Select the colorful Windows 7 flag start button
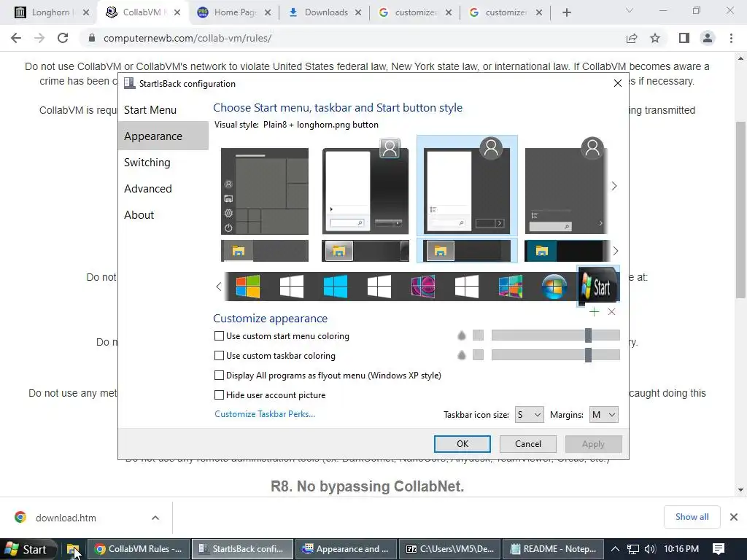The width and height of the screenshot is (747, 560). pyautogui.click(x=248, y=287)
